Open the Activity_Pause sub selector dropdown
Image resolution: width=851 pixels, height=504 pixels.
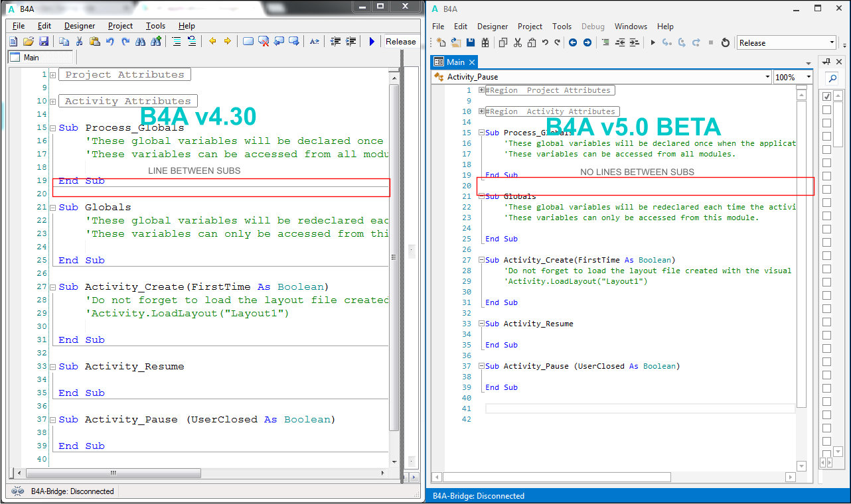click(767, 77)
